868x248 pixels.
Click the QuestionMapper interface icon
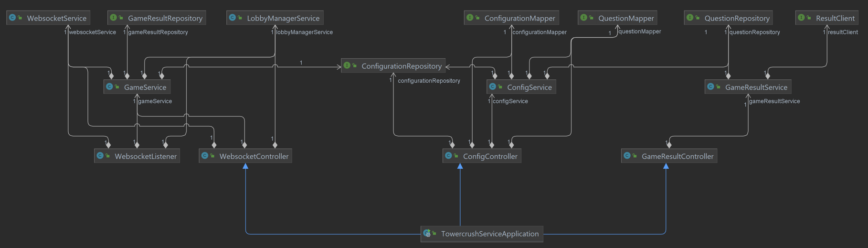584,18
